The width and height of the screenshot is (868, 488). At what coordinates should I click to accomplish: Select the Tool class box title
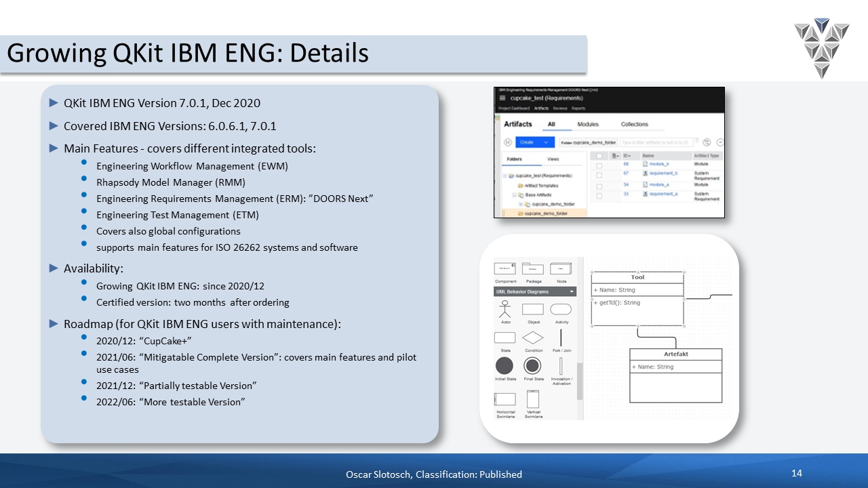637,277
